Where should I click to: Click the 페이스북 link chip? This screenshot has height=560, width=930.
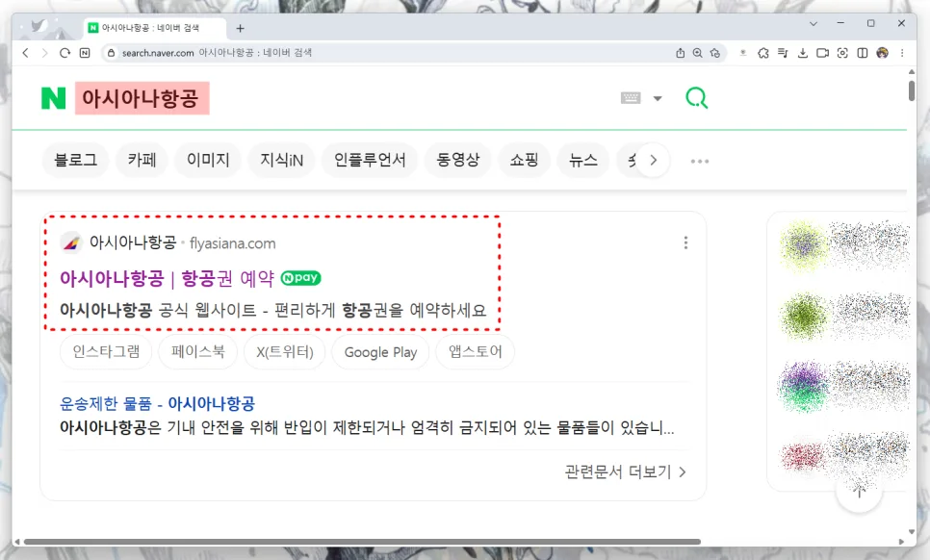coord(198,352)
